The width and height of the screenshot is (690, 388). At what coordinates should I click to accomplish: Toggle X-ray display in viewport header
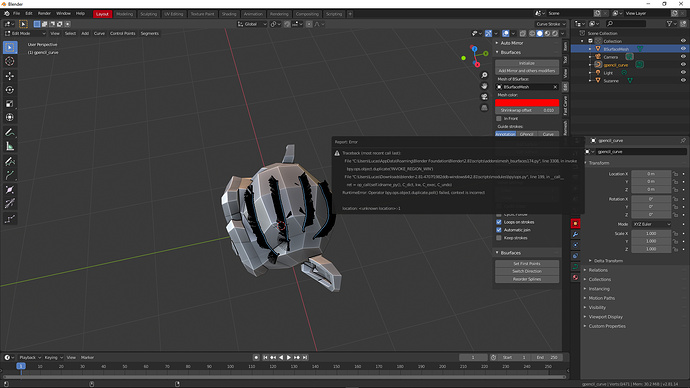point(522,33)
